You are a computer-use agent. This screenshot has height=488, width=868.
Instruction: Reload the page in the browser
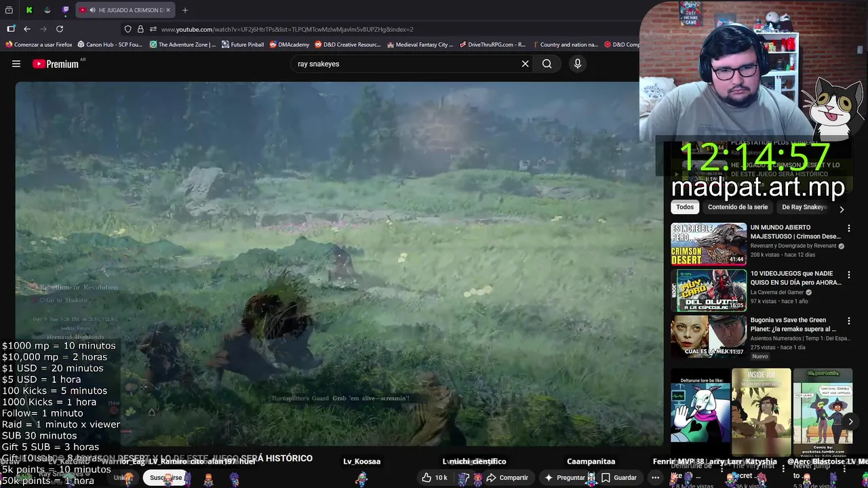[60, 29]
